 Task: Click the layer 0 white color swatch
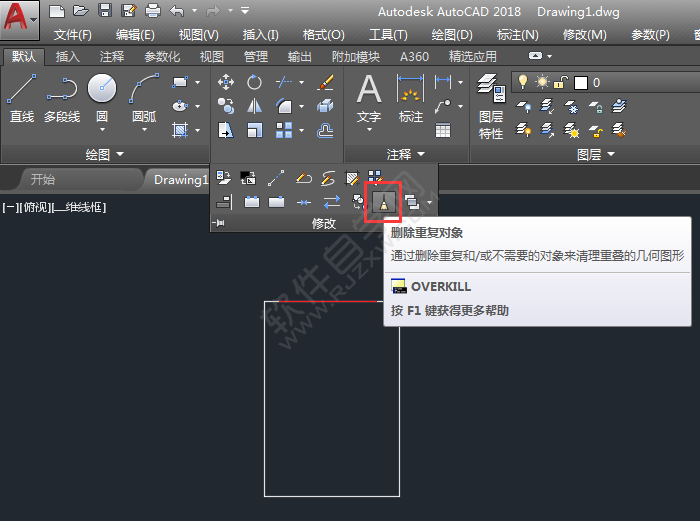pos(581,83)
